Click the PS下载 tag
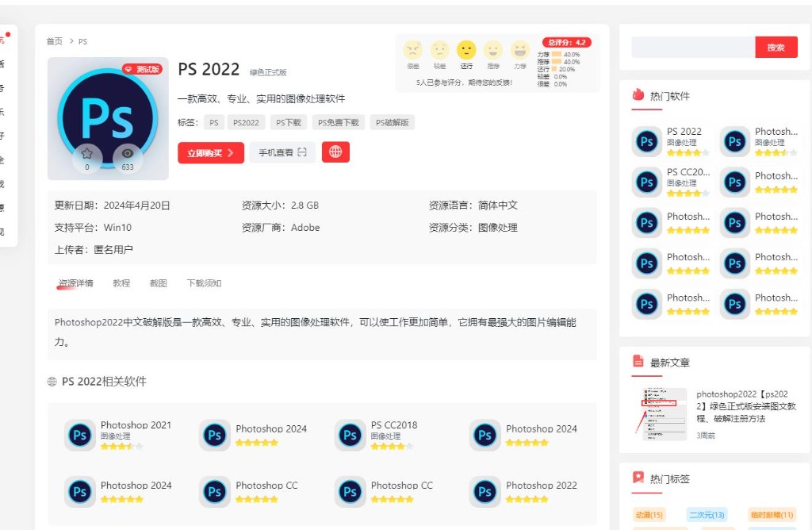This screenshot has height=530, width=812. click(289, 123)
